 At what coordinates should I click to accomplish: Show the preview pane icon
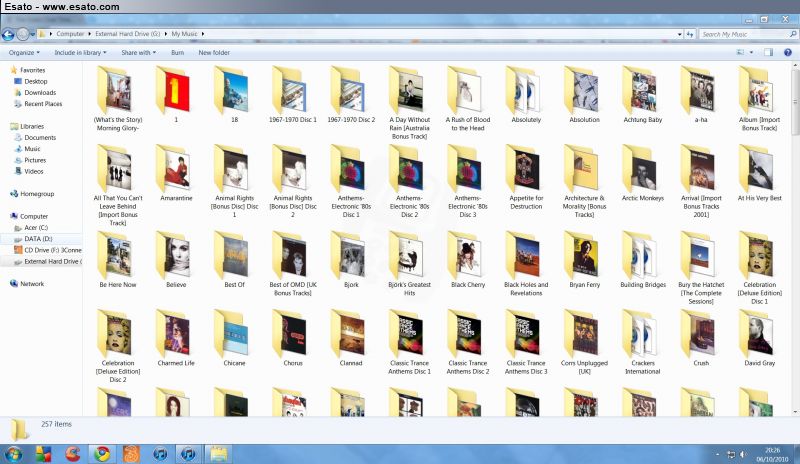(x=768, y=52)
